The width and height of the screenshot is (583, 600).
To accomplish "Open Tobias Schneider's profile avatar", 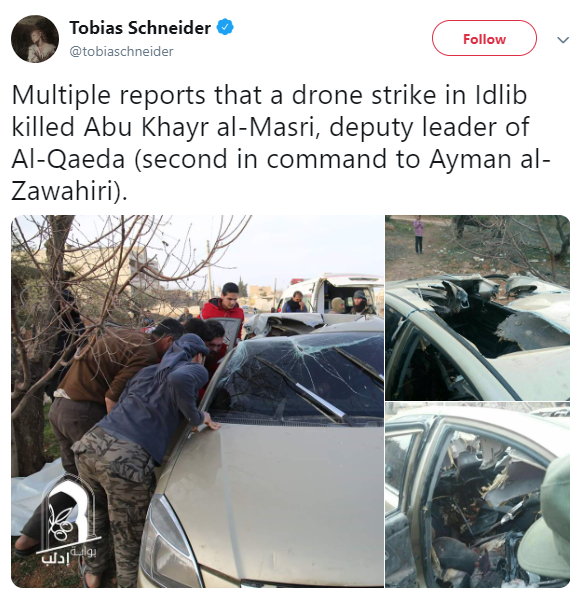I will point(35,39).
